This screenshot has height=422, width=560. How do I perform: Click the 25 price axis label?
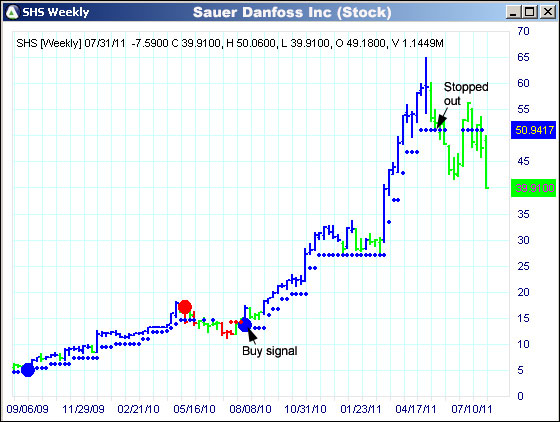[523, 266]
